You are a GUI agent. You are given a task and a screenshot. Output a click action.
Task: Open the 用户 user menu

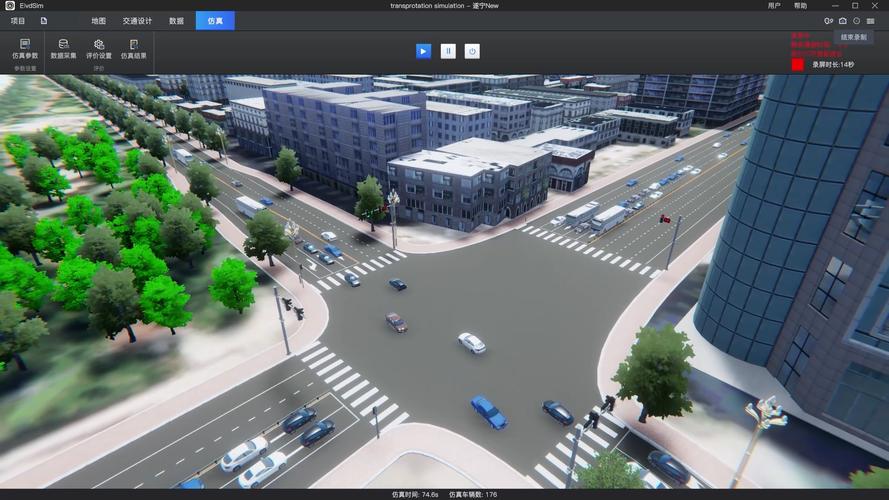774,6
